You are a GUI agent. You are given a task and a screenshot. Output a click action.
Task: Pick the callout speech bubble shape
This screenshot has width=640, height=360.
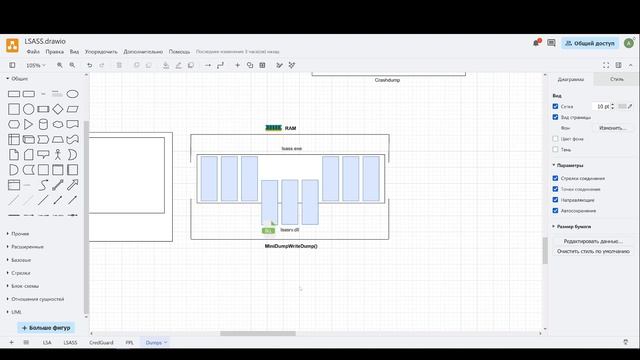43,154
